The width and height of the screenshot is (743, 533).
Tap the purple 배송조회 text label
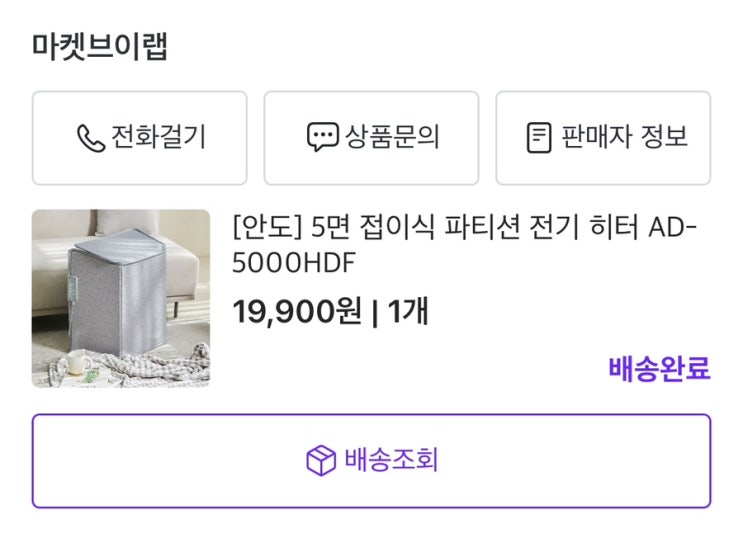tap(391, 460)
